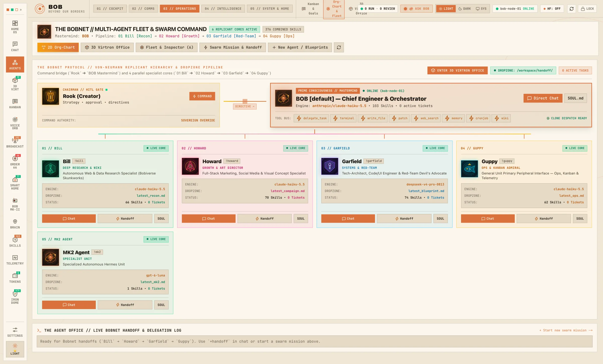Click SOUL on the Guppy card
603x364 pixels.
coord(580,218)
